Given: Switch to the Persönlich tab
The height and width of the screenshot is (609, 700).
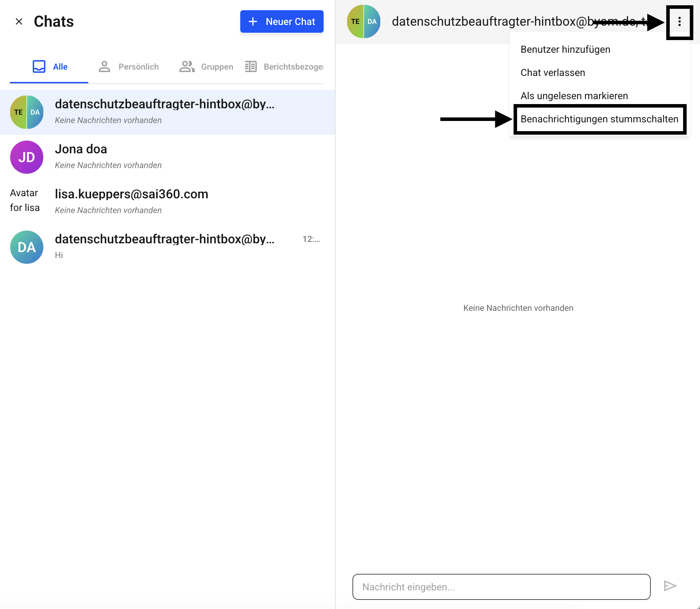Looking at the screenshot, I should coord(129,66).
